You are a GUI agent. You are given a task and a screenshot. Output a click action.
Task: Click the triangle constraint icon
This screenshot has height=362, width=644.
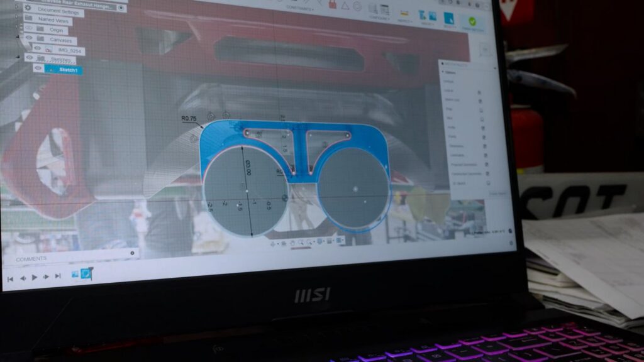[345, 5]
